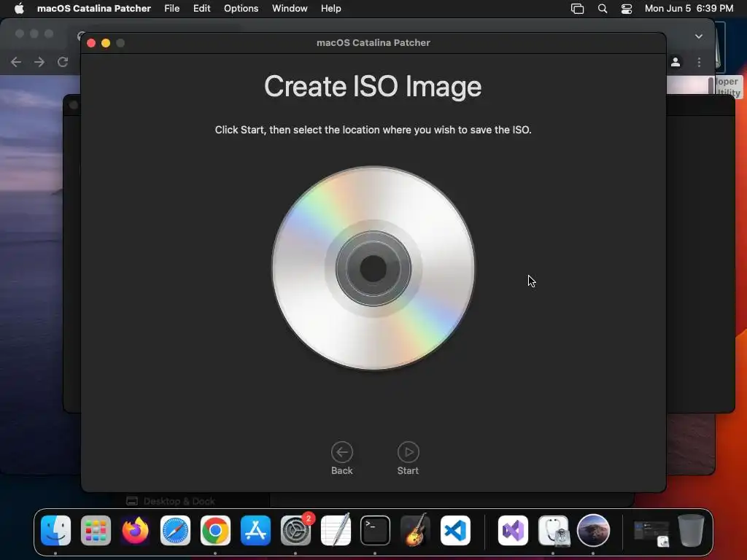The width and height of the screenshot is (747, 560).
Task: Open Disk Utility from the Dock
Action: [x=553, y=531]
